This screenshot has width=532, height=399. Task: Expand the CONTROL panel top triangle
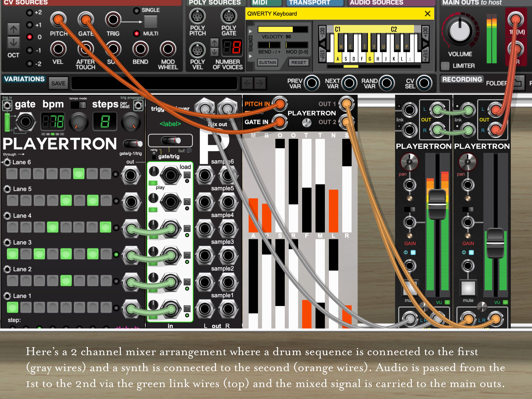[250, 31]
